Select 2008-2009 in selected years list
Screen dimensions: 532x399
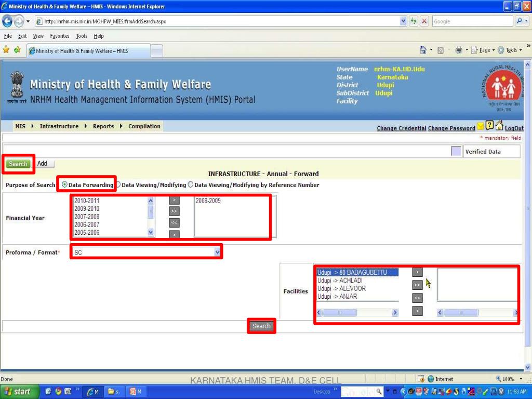pos(208,201)
